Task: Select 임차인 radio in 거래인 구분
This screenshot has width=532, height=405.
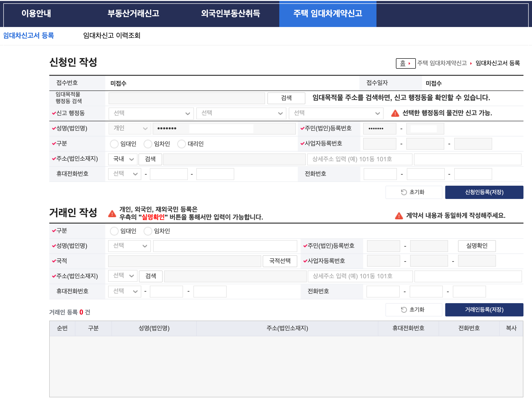Action: click(148, 231)
